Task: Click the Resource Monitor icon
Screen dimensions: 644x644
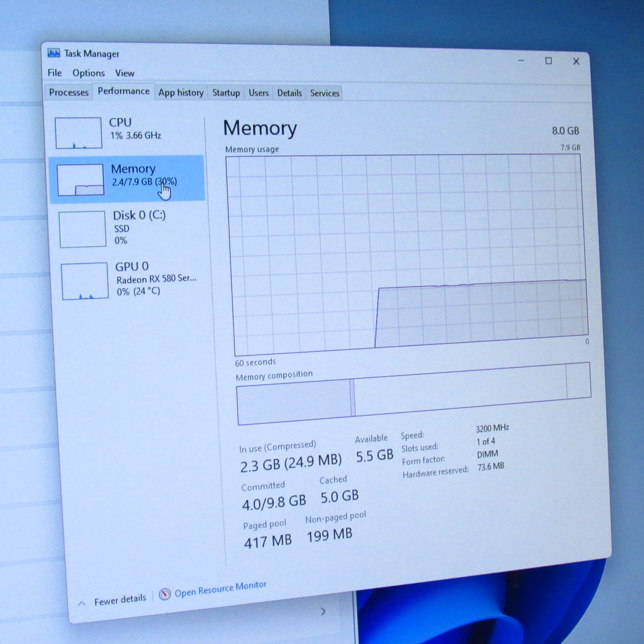Action: (x=165, y=594)
